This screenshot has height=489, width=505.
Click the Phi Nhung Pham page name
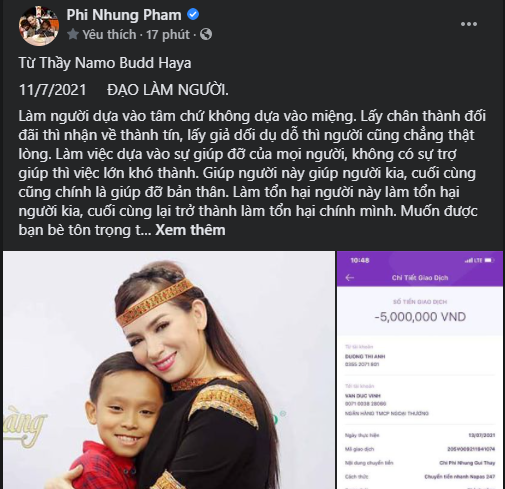124,15
